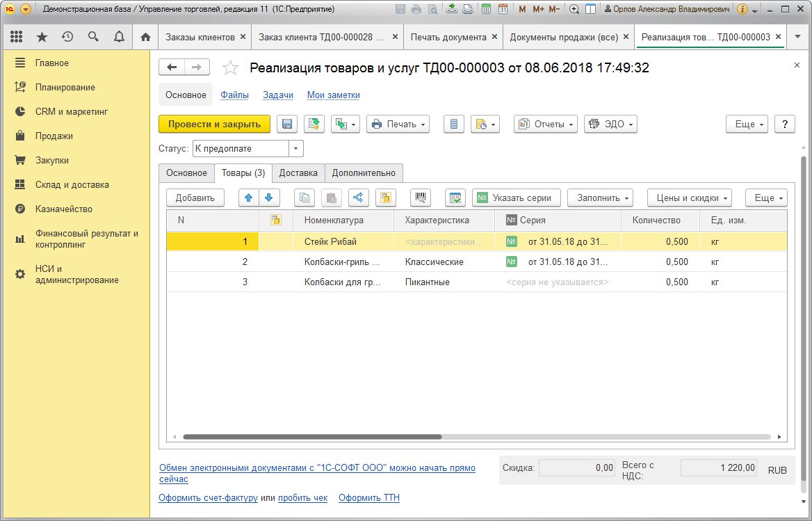Click the Провести и закрыть button

[x=214, y=125]
